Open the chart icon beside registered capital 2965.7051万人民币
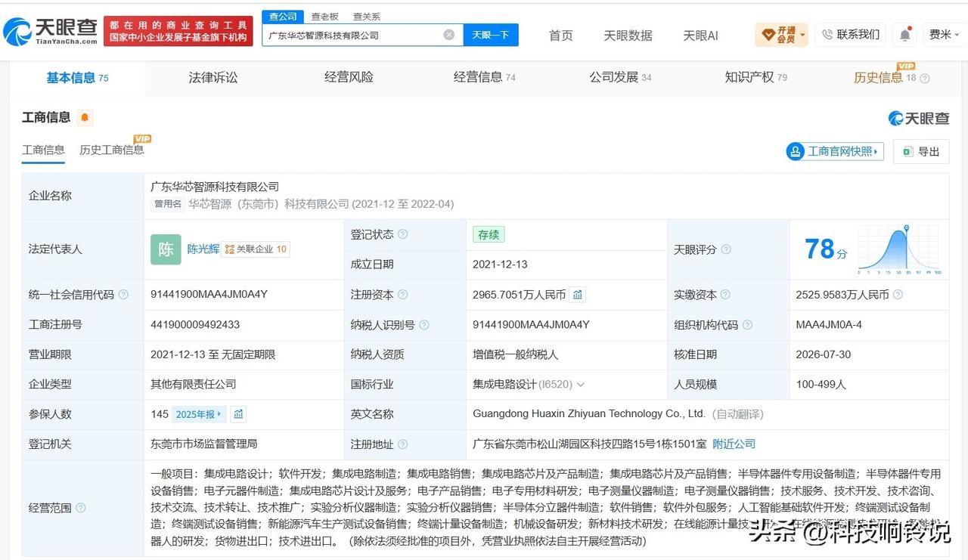Image resolution: width=968 pixels, height=560 pixels. click(x=578, y=294)
